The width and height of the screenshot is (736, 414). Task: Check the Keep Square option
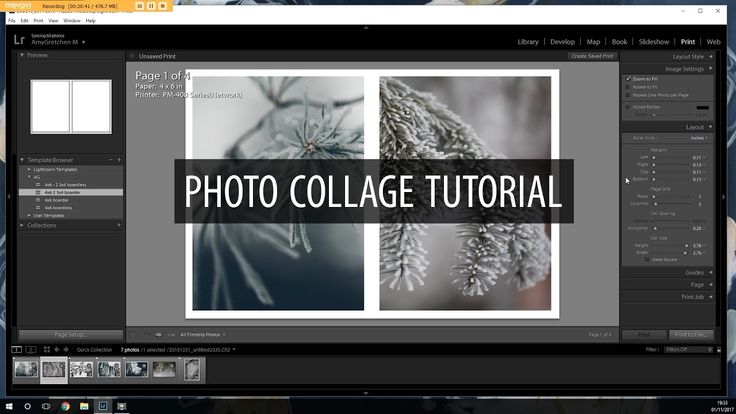tap(647, 259)
